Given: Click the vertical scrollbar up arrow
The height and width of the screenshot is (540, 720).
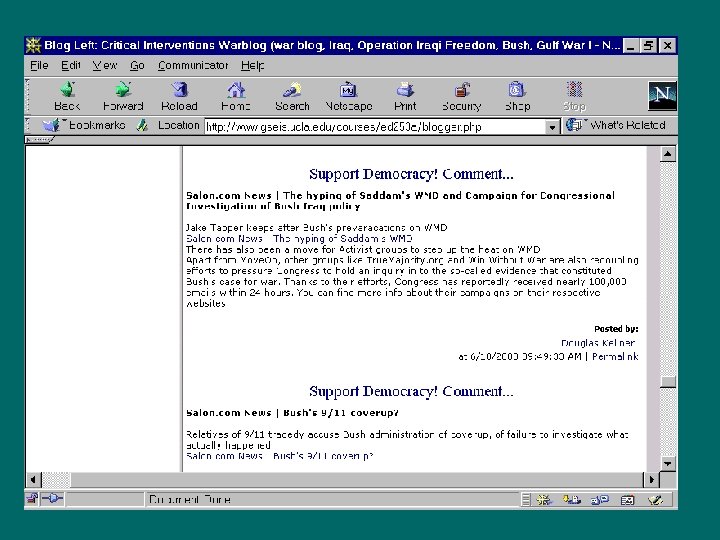Looking at the screenshot, I should pyautogui.click(x=668, y=154).
